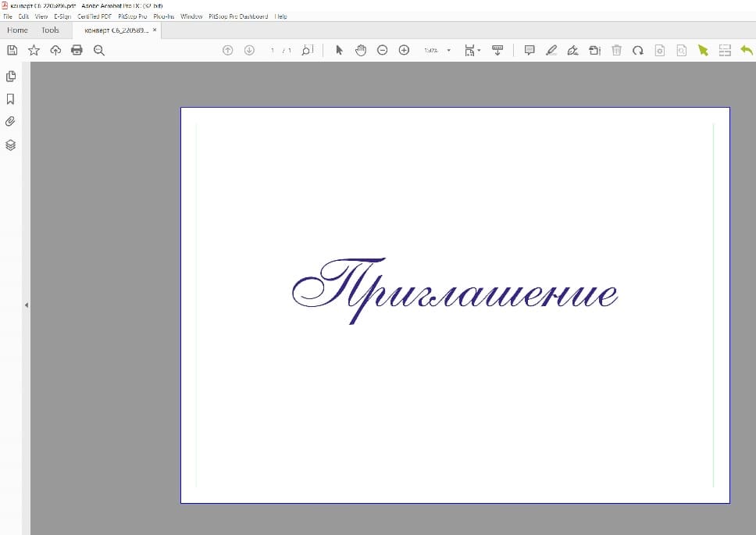Open the page thumbnails panel
756x535 pixels.
11,77
